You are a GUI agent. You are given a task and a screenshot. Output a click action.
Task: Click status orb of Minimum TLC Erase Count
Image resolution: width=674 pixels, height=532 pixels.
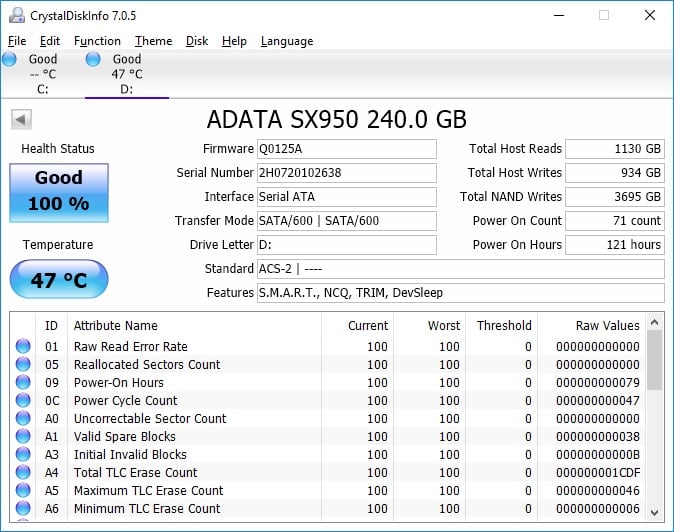23,508
